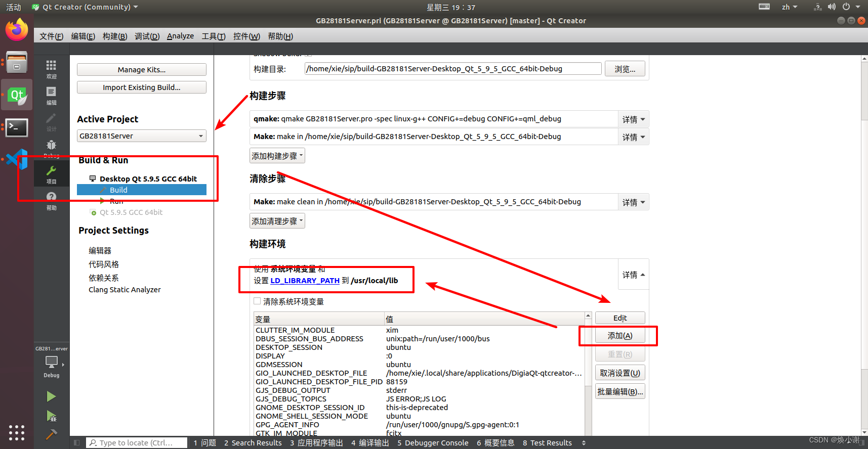Select the Build item under Desktop kit
Screen dimensions: 868x449
coord(142,190)
